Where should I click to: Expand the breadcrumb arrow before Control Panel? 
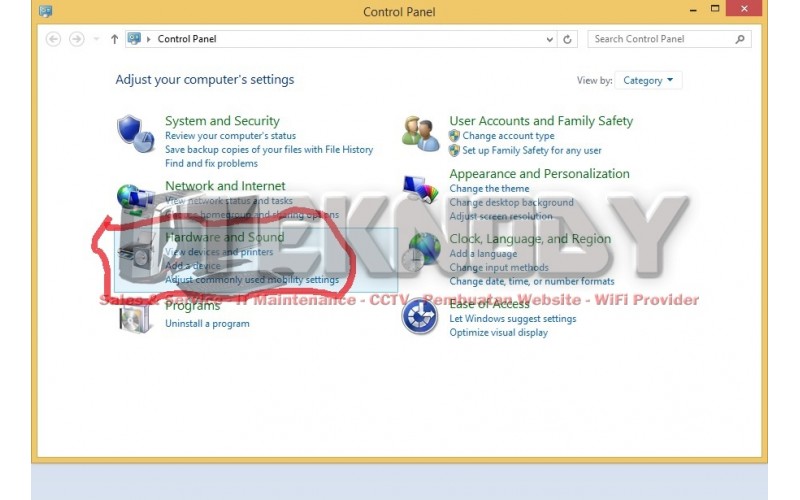[x=148, y=39]
